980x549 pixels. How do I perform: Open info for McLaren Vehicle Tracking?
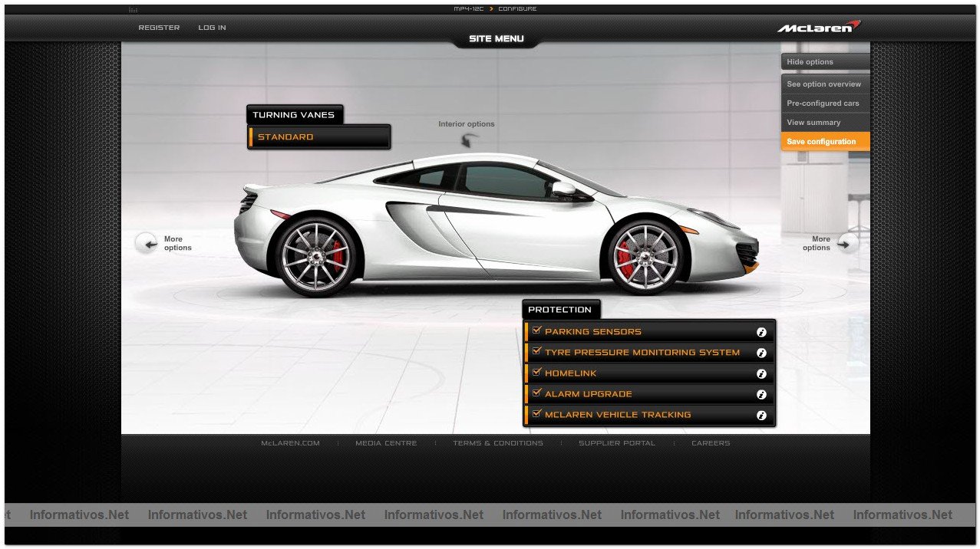(761, 415)
